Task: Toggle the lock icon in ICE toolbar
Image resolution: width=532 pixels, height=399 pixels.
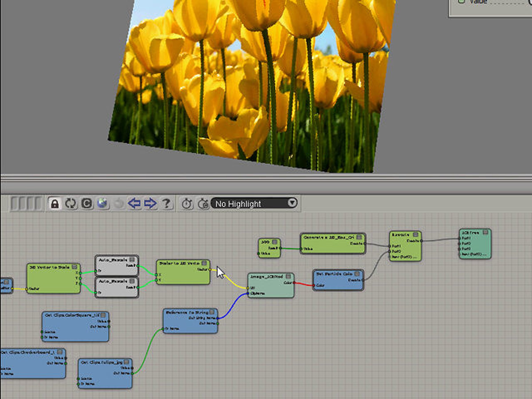Action: click(55, 204)
